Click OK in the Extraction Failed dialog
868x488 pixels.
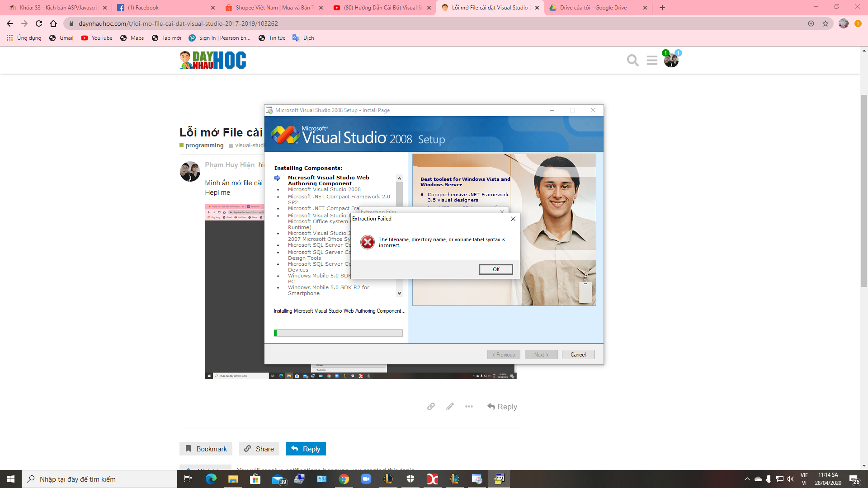[x=496, y=269]
